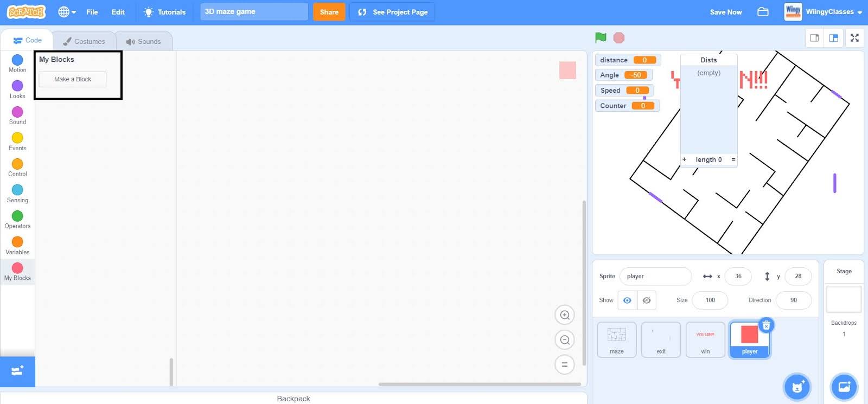Switch to the Costumes tab
868x404 pixels.
[84, 41]
